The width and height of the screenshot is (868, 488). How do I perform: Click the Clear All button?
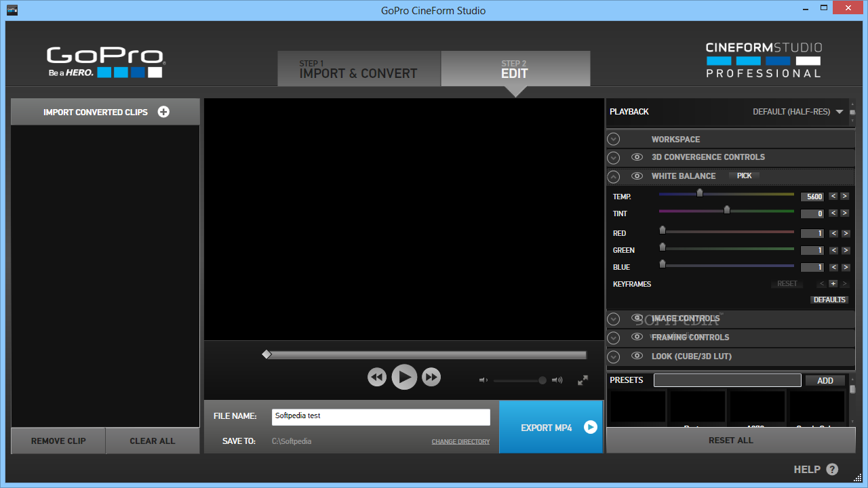click(x=153, y=441)
